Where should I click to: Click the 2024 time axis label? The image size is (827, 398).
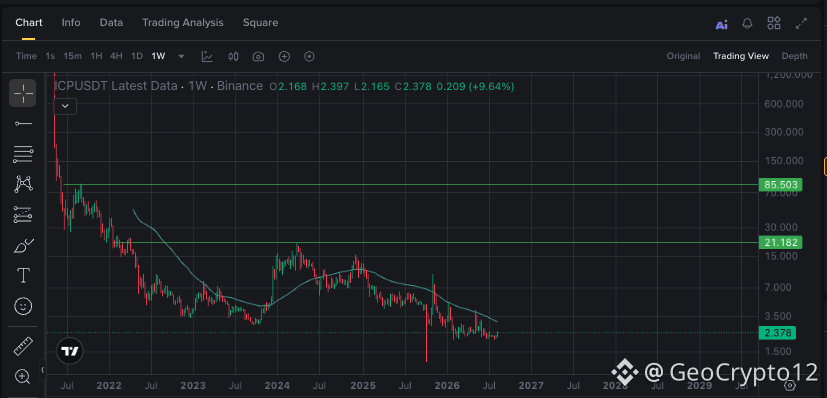coord(277,385)
